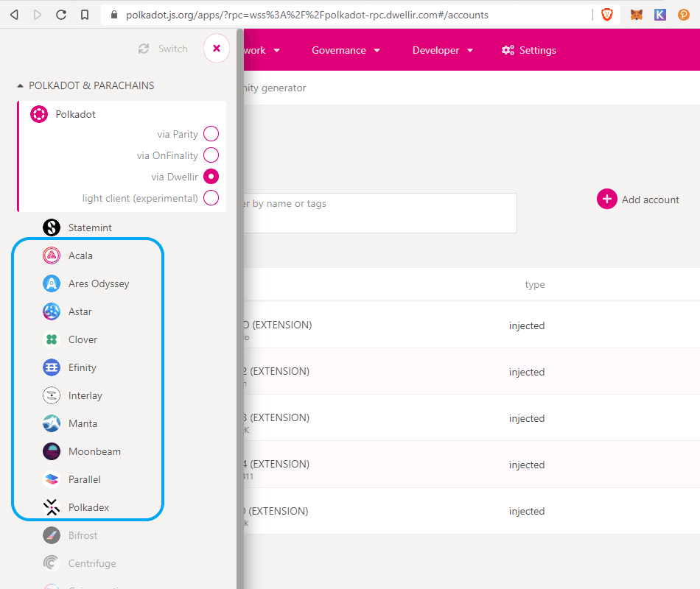Select the Astar parachain icon
Viewport: 700px width, 589px height.
pos(52,311)
